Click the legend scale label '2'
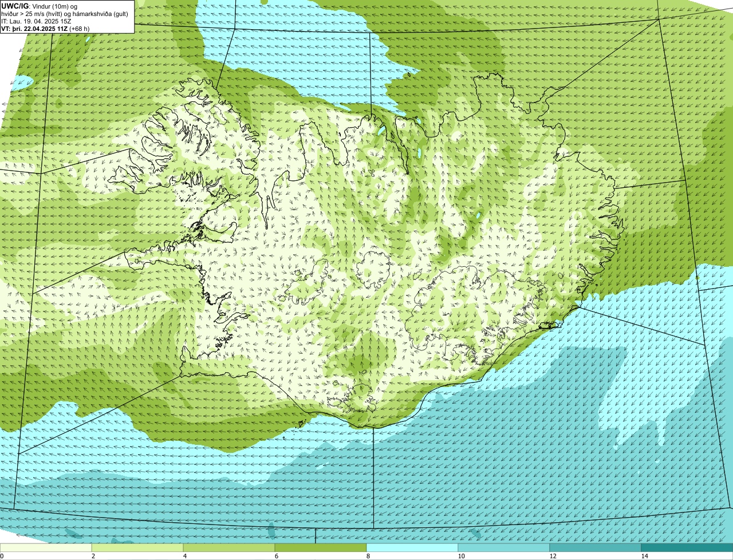 93,556
